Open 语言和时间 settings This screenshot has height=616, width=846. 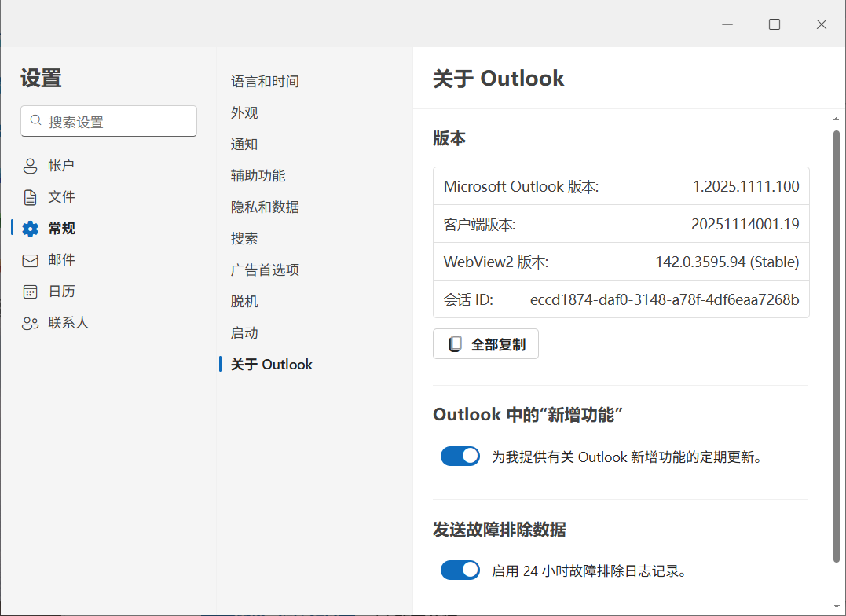tap(265, 82)
